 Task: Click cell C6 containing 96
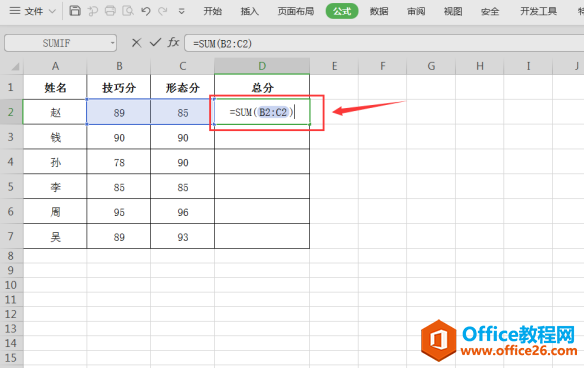(182, 212)
